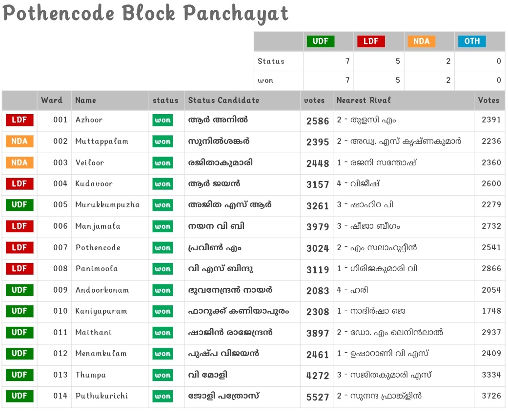508x420 pixels.
Task: Click the Ward column header
Action: pyautogui.click(x=52, y=100)
